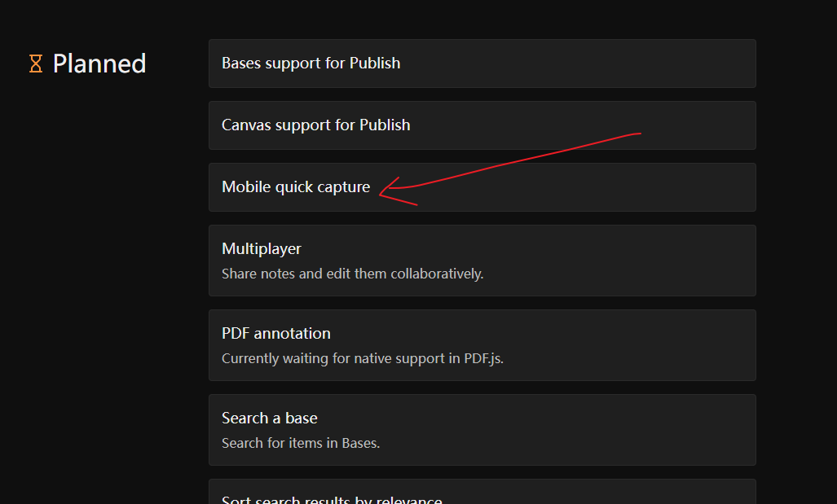837x504 pixels.
Task: Click the hourglass icon beside Planned
Action: point(36,64)
